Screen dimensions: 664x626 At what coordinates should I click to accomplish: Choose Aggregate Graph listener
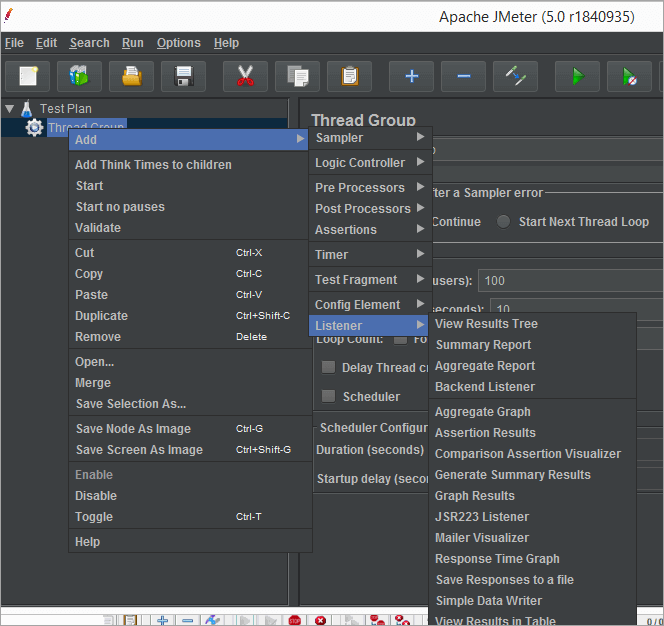click(x=533, y=412)
